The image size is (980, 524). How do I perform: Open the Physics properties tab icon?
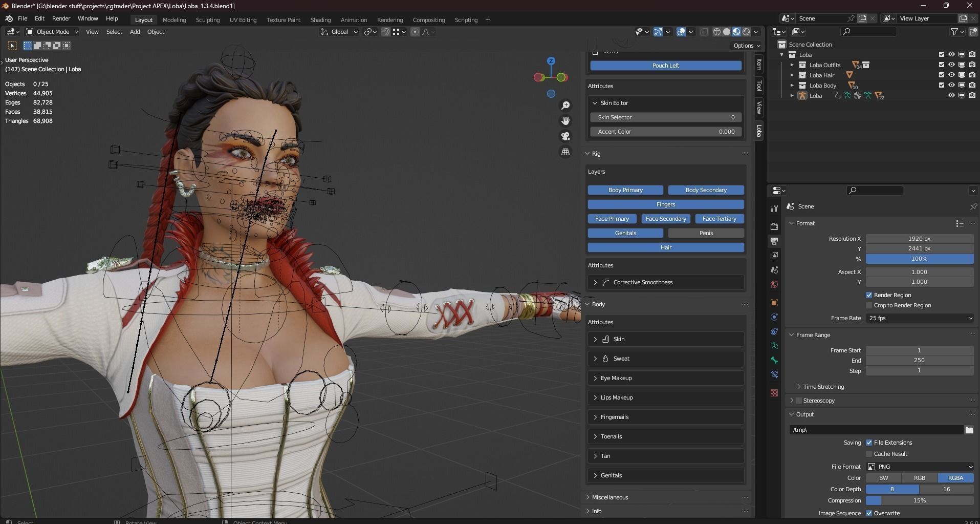pyautogui.click(x=774, y=317)
